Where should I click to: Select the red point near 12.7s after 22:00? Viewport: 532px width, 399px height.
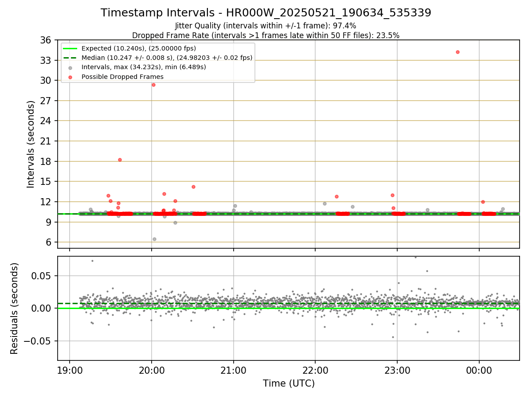[x=336, y=196]
